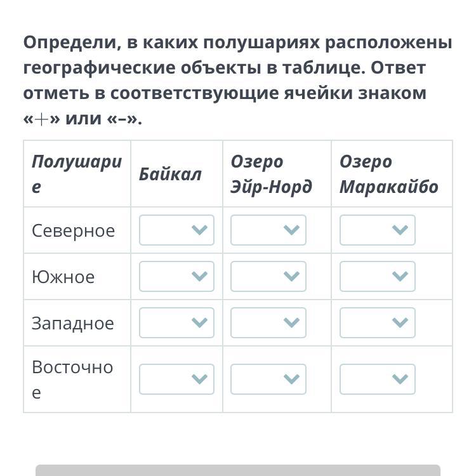Screen dimensions: 476x476
Task: Click chevron arrow in Эйр-Норд Восточное cell
Action: click(x=291, y=379)
